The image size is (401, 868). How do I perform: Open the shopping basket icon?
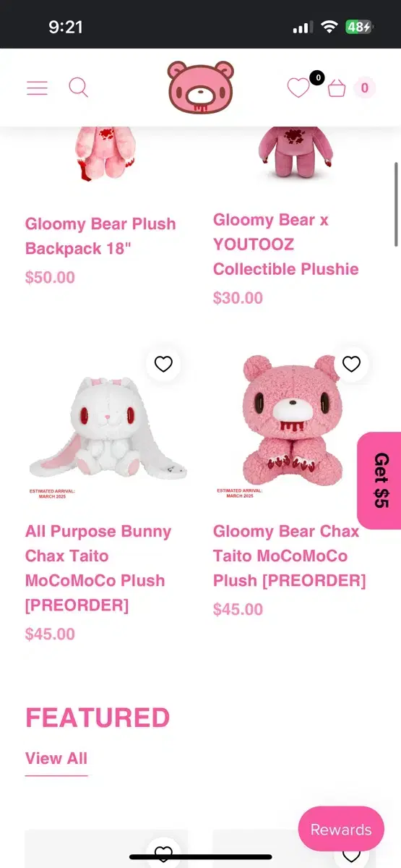tap(337, 88)
